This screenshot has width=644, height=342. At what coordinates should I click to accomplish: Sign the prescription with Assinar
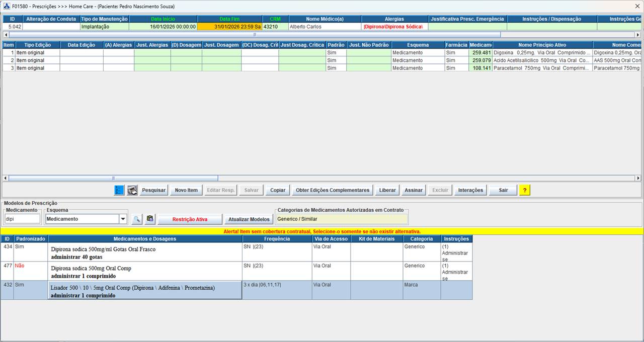tap(413, 190)
